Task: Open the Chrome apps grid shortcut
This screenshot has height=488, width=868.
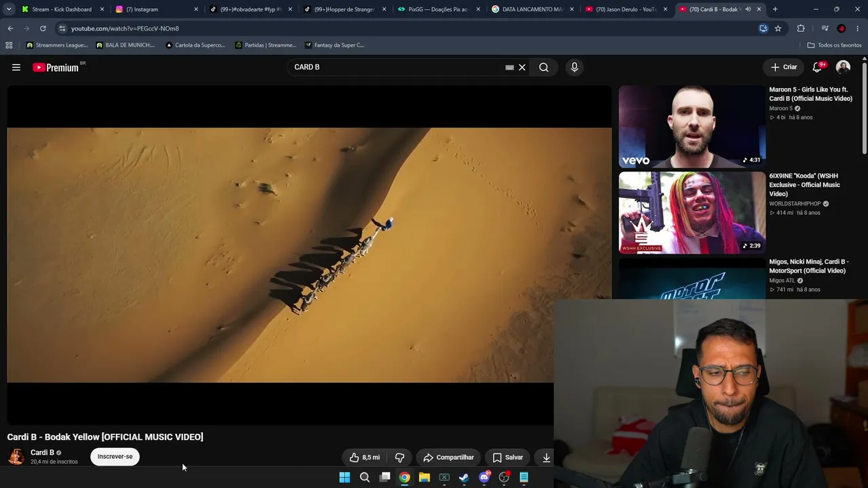Action: click(9, 45)
